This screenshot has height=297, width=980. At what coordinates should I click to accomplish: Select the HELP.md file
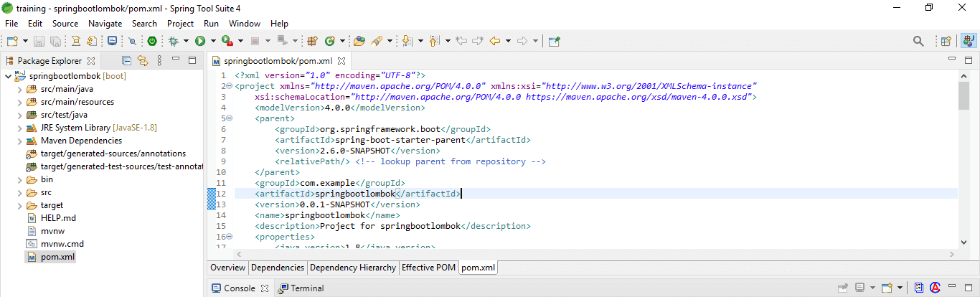pyautogui.click(x=58, y=218)
